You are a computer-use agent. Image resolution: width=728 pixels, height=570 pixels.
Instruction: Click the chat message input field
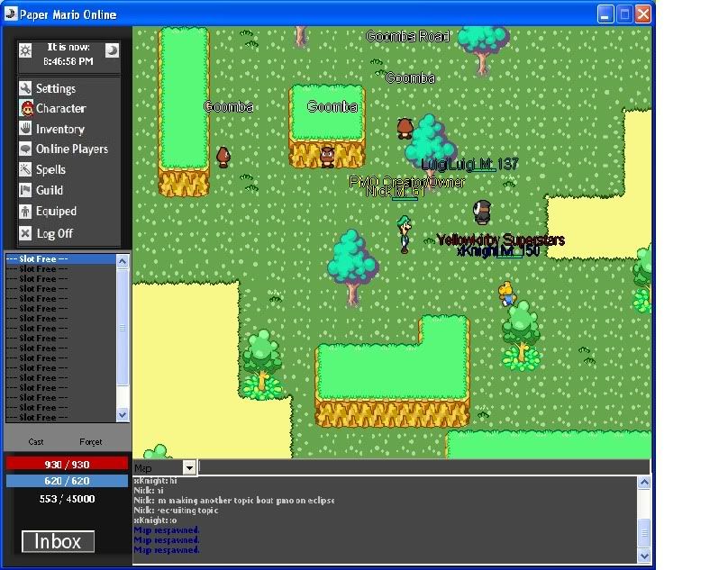(x=423, y=467)
